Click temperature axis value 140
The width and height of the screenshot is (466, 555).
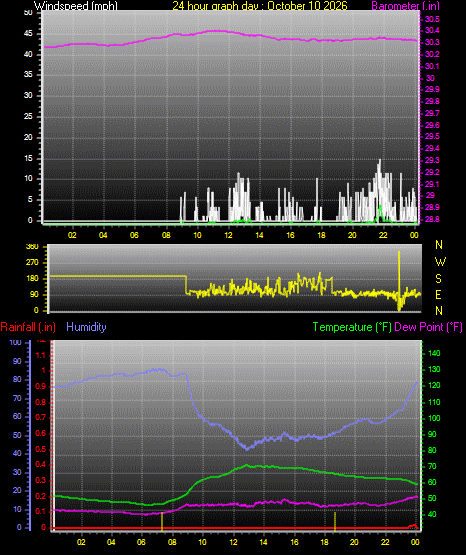click(434, 353)
